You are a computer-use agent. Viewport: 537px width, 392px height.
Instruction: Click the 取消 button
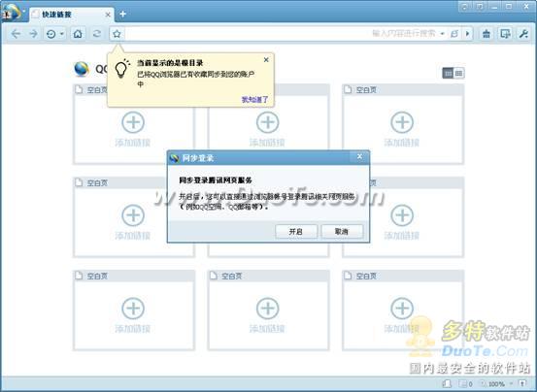click(342, 232)
